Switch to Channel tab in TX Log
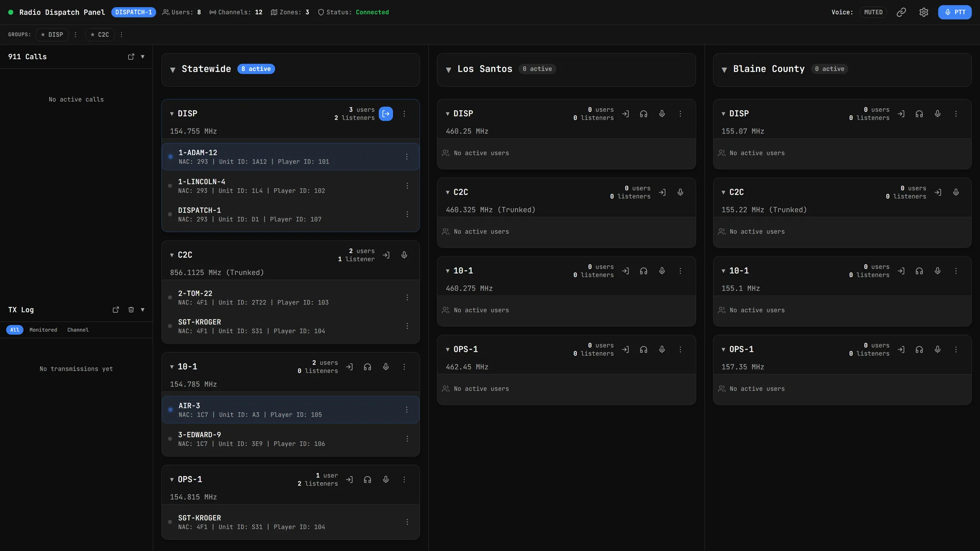 point(78,330)
